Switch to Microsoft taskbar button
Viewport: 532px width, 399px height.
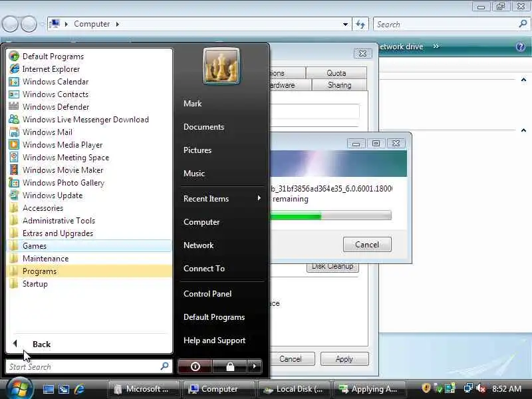click(x=144, y=389)
